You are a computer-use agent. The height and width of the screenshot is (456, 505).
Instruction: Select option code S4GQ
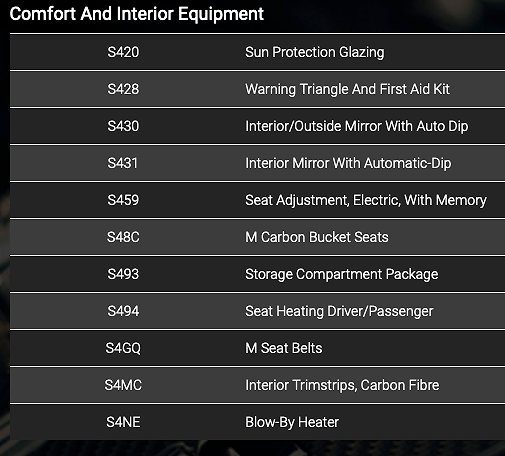coord(123,348)
